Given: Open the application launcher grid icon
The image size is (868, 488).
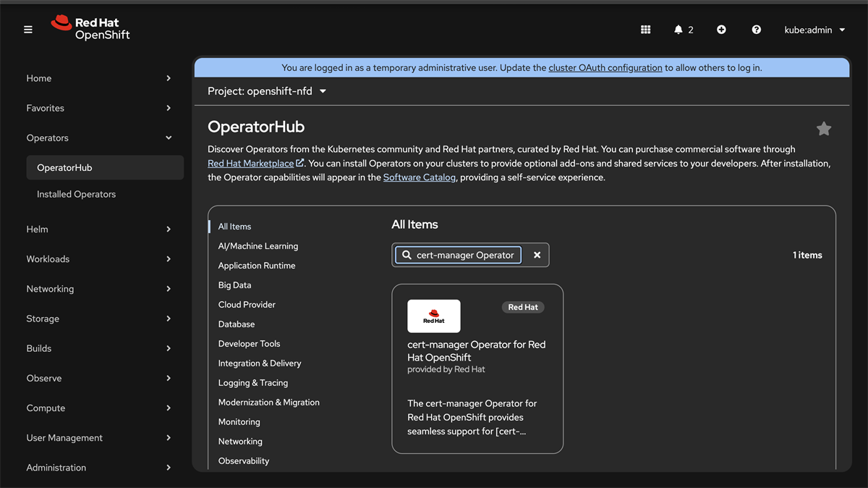Looking at the screenshot, I should (x=646, y=30).
